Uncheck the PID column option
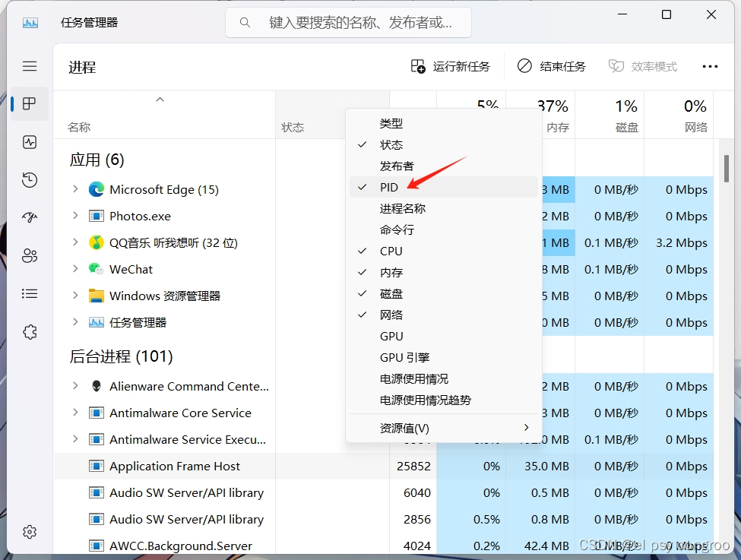741x560 pixels. tap(444, 187)
